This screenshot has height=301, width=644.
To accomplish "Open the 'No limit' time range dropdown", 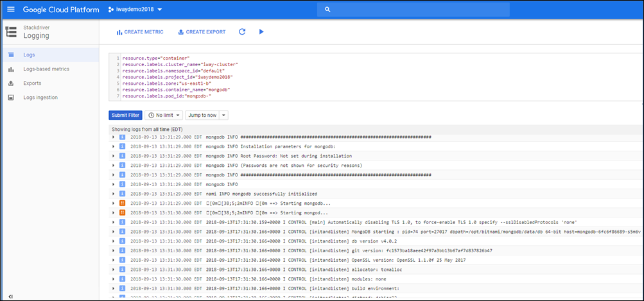I will pyautogui.click(x=164, y=116).
